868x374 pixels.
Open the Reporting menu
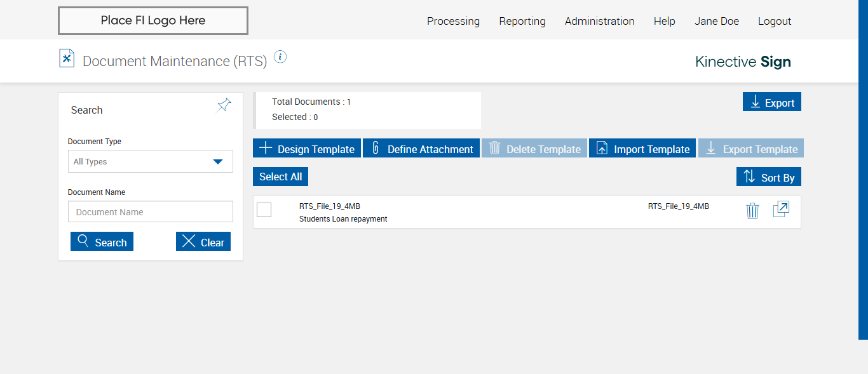coord(522,21)
